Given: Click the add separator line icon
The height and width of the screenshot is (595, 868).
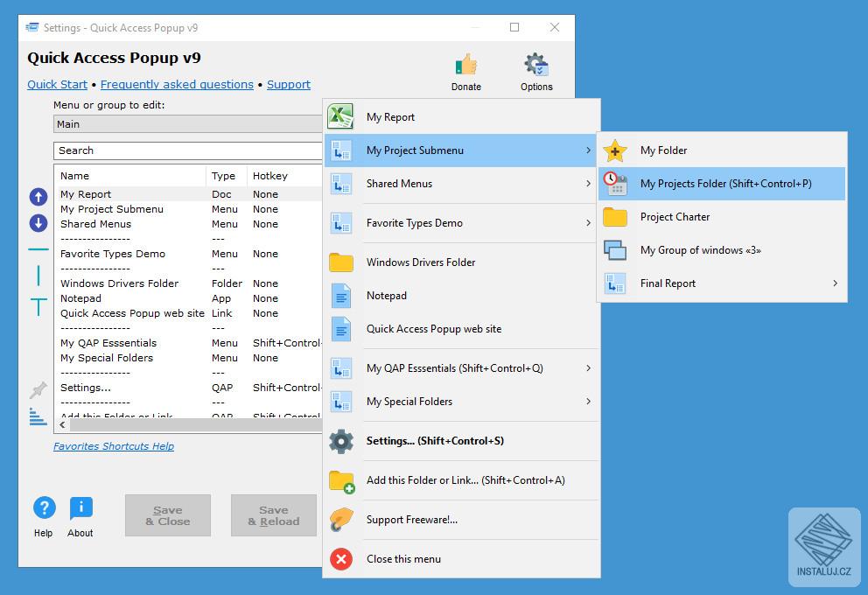Looking at the screenshot, I should pos(38,249).
